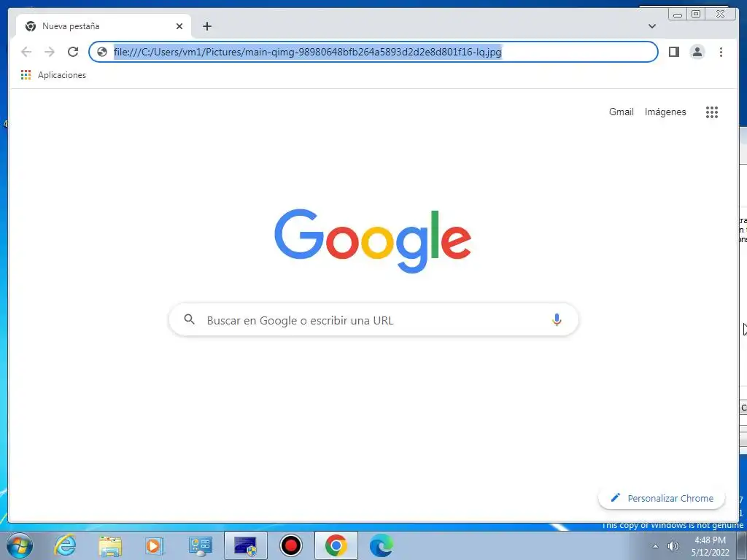Click Personalizar Chrome button
This screenshot has width=747, height=560.
pos(662,498)
